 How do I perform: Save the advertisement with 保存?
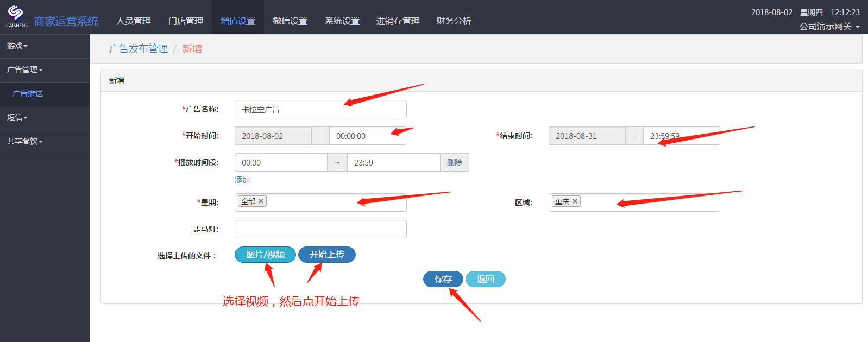(443, 279)
